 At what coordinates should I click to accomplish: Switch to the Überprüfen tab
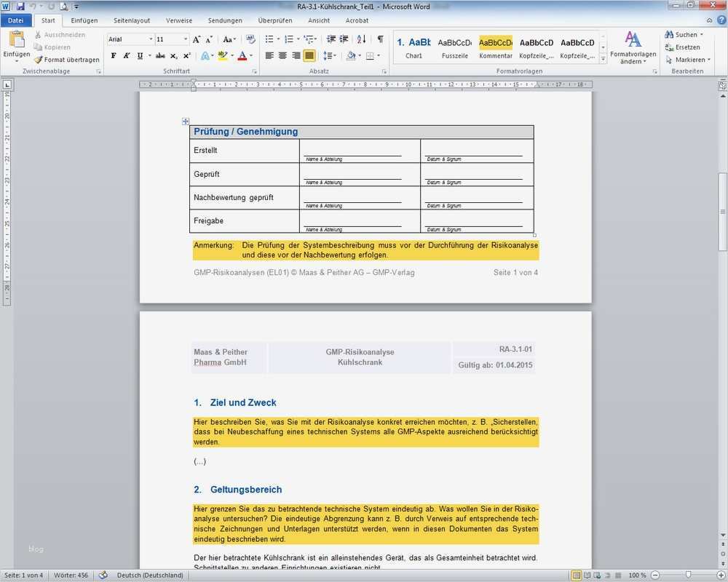coord(275,20)
